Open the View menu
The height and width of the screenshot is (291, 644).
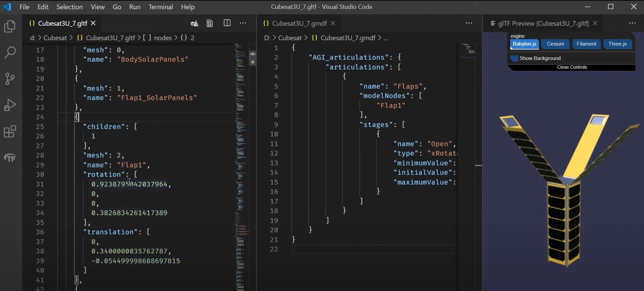click(97, 7)
